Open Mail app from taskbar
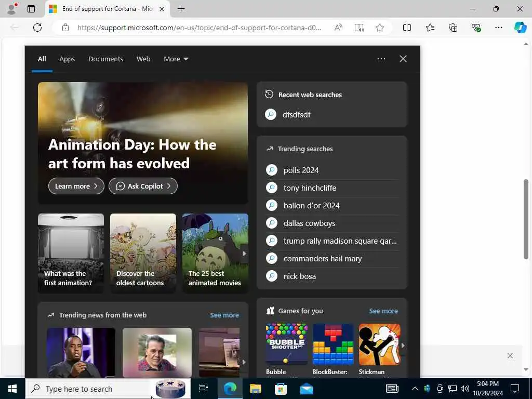Image resolution: width=532 pixels, height=399 pixels. pyautogui.click(x=307, y=389)
